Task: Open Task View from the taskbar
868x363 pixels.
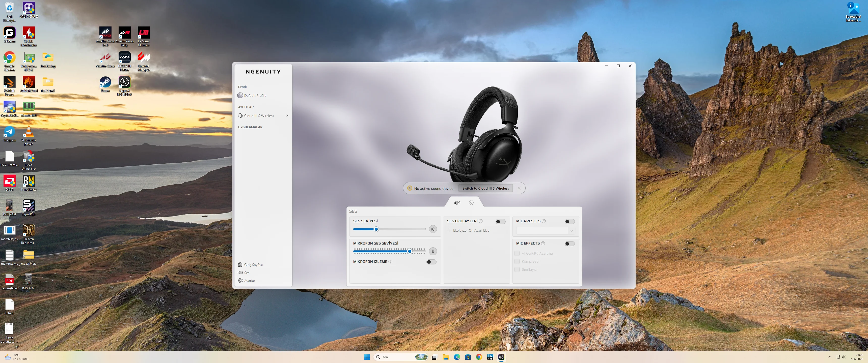Action: [x=434, y=357]
